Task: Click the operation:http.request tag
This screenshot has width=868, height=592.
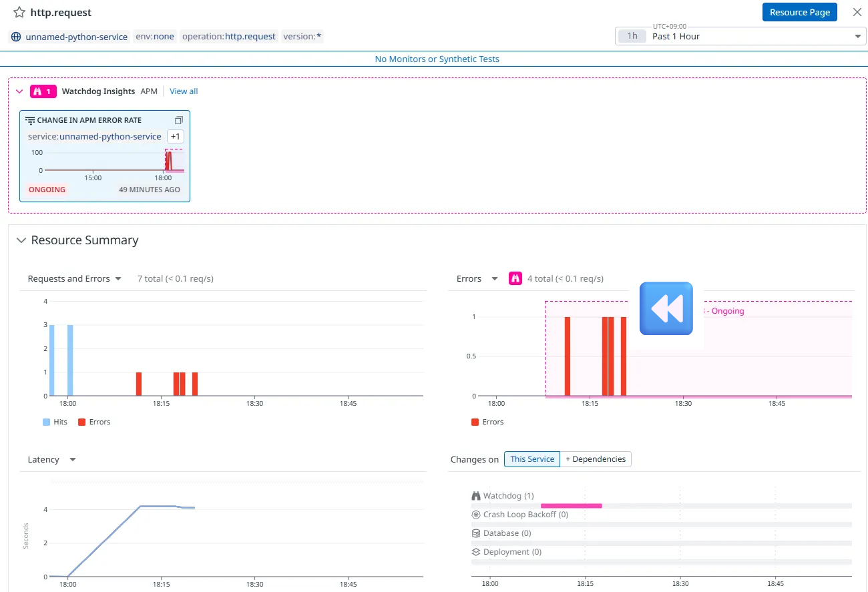Action: (x=228, y=37)
